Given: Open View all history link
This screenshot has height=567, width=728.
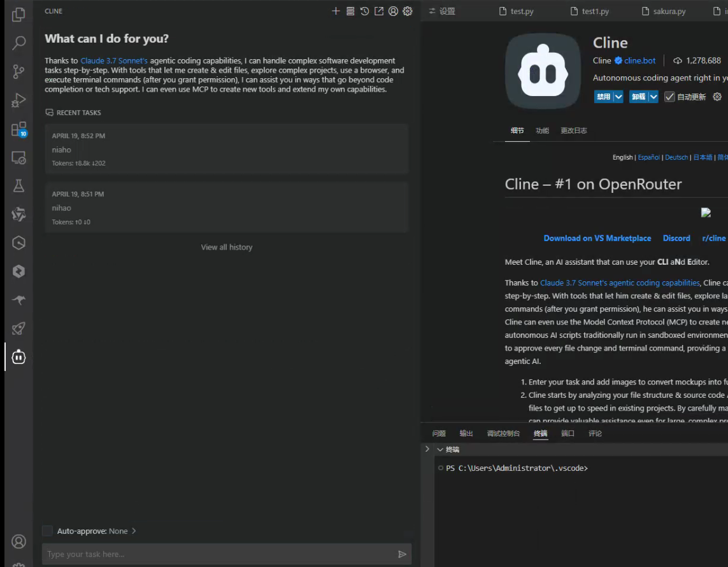Looking at the screenshot, I should (227, 248).
